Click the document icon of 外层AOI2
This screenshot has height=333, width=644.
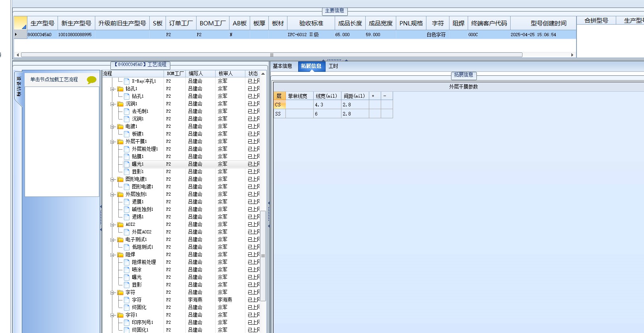[x=127, y=232]
